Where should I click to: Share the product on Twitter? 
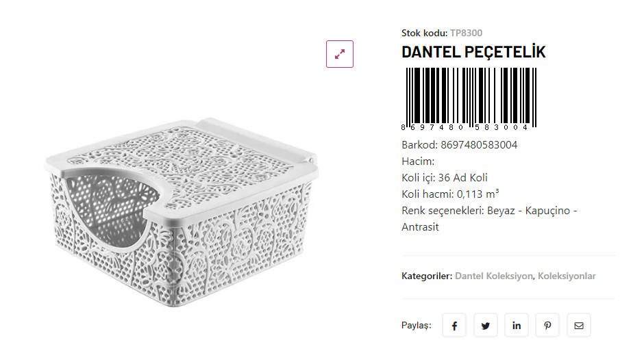[485, 326]
